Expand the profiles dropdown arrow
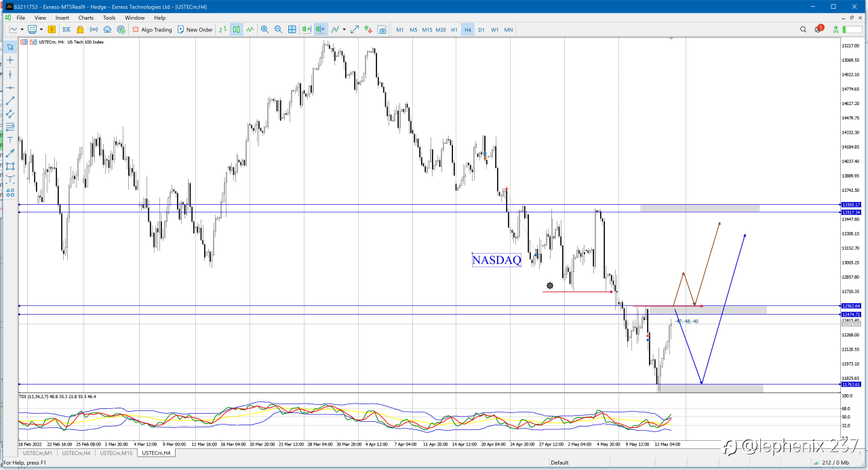This screenshot has height=470, width=868. (41, 30)
